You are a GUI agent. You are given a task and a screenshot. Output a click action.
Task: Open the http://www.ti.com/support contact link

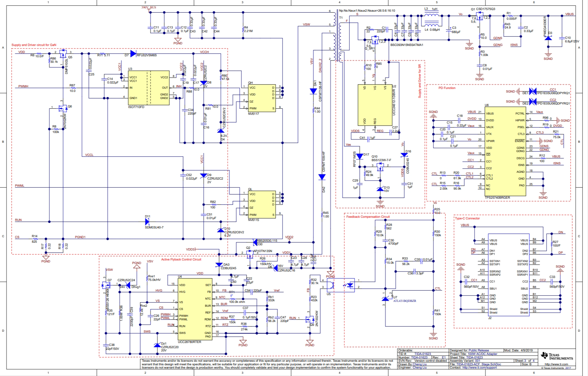coord(479,368)
